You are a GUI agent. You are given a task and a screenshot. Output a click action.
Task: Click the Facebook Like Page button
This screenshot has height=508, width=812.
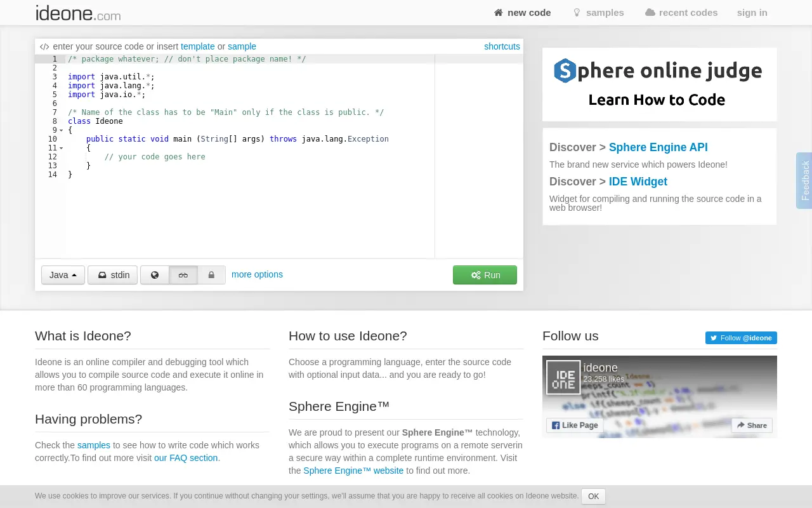point(575,425)
